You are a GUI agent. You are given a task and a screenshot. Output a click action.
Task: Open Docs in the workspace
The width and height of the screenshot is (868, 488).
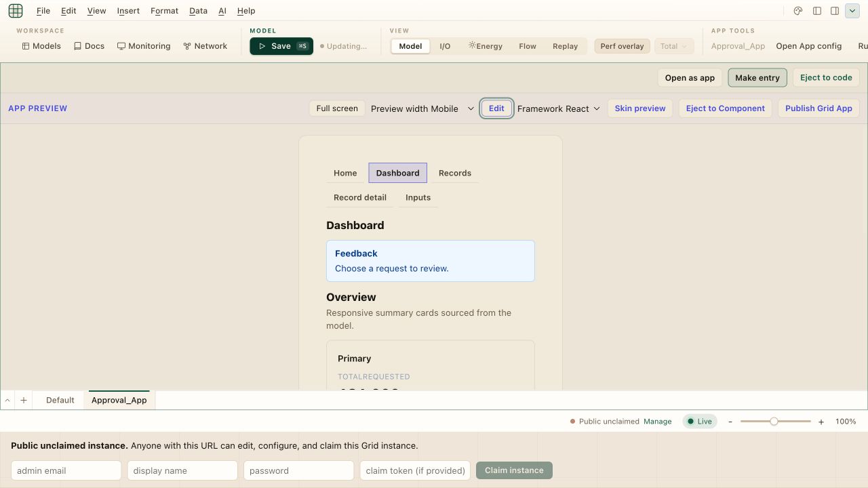pyautogui.click(x=89, y=46)
